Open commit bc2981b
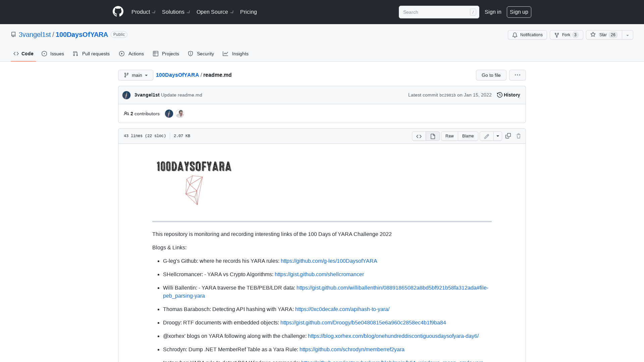644x362 pixels. [447, 95]
